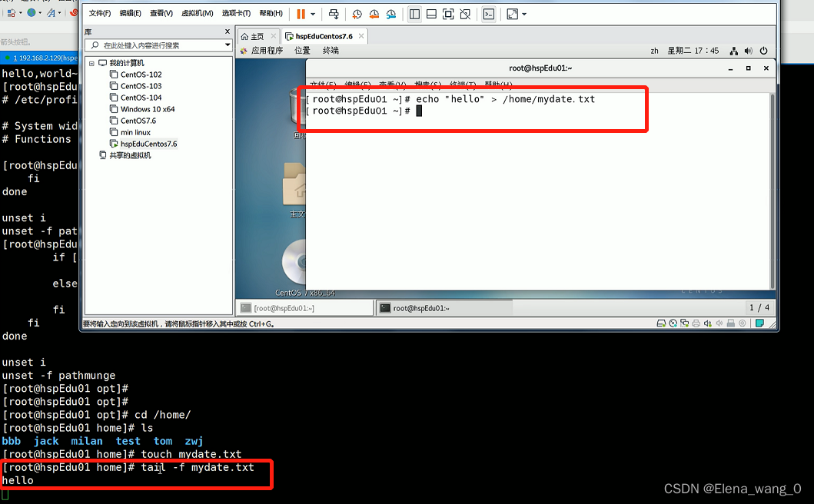Revert the VM to its previous snapshot
814x504 pixels.
374,14
